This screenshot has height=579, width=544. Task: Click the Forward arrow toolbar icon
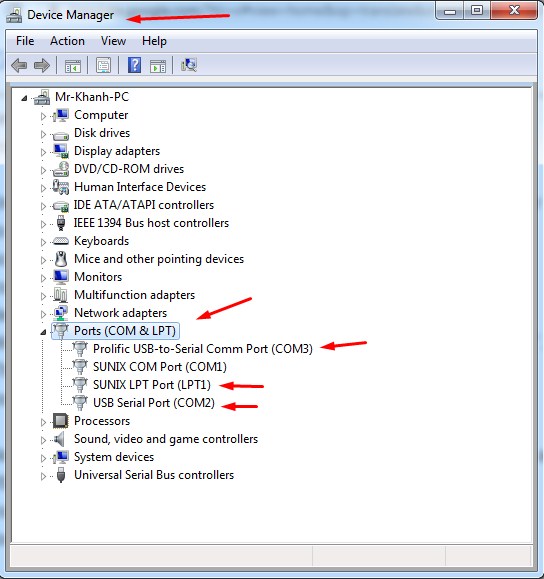click(41, 66)
